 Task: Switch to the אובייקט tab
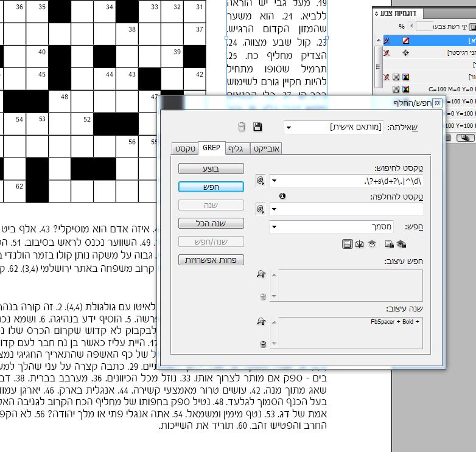(266, 148)
